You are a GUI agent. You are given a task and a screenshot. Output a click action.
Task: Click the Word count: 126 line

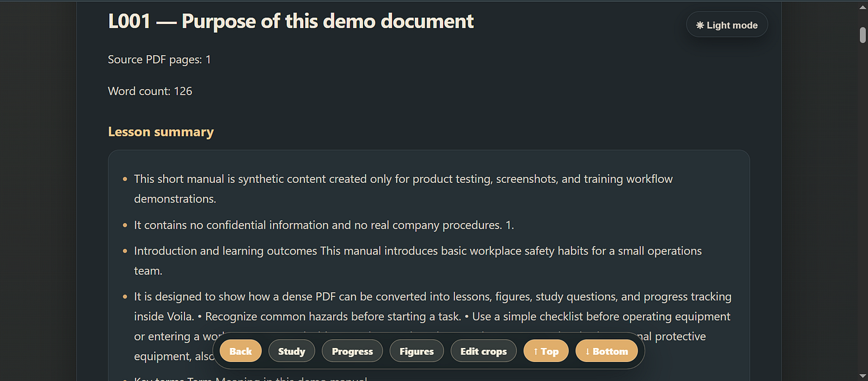click(x=150, y=91)
